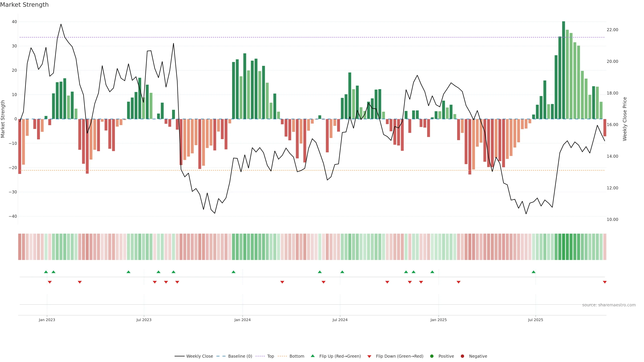Click the Positive green circle legend icon
Image resolution: width=644 pixels, height=362 pixels.
432,356
